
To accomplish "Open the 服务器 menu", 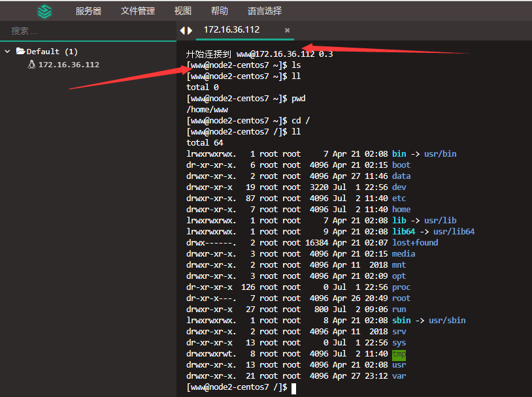I will (x=88, y=11).
